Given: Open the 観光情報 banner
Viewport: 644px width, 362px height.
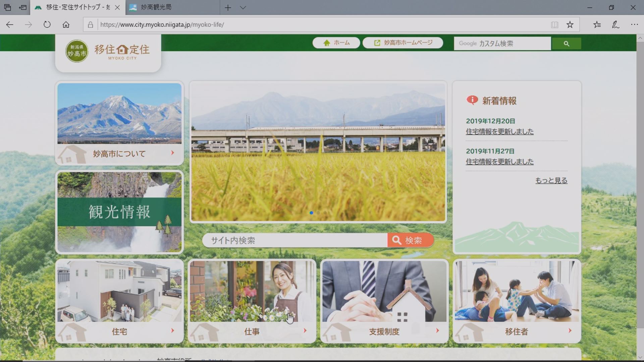Looking at the screenshot, I should [119, 212].
